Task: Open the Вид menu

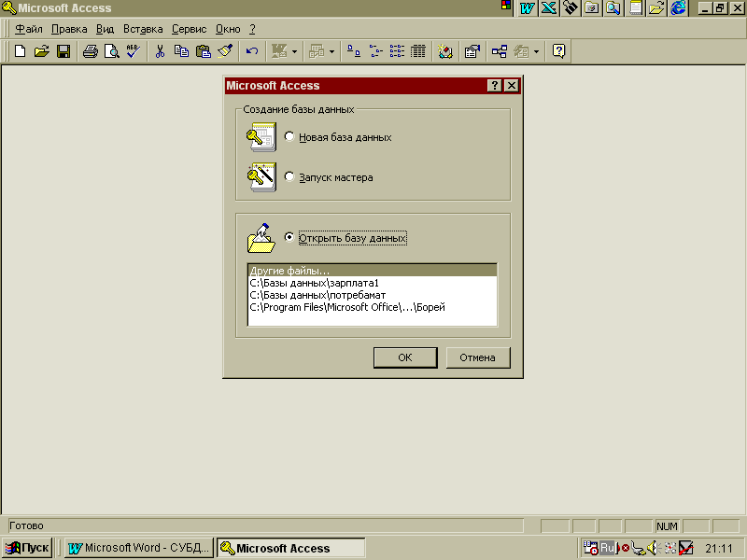Action: pyautogui.click(x=105, y=29)
